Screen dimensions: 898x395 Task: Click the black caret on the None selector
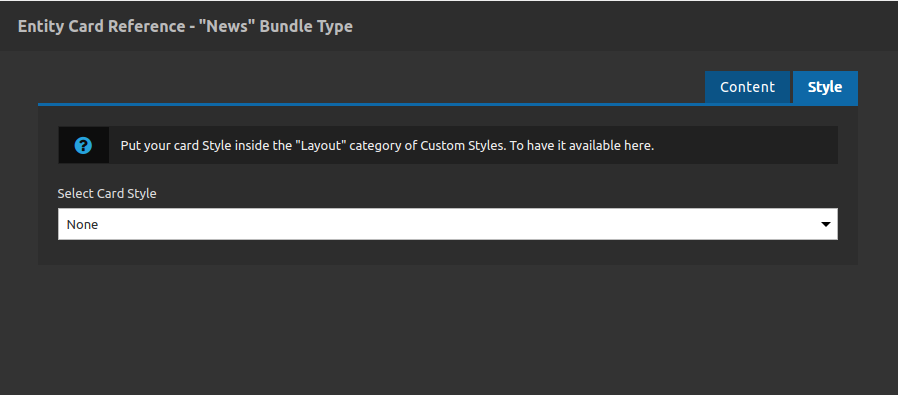825,224
